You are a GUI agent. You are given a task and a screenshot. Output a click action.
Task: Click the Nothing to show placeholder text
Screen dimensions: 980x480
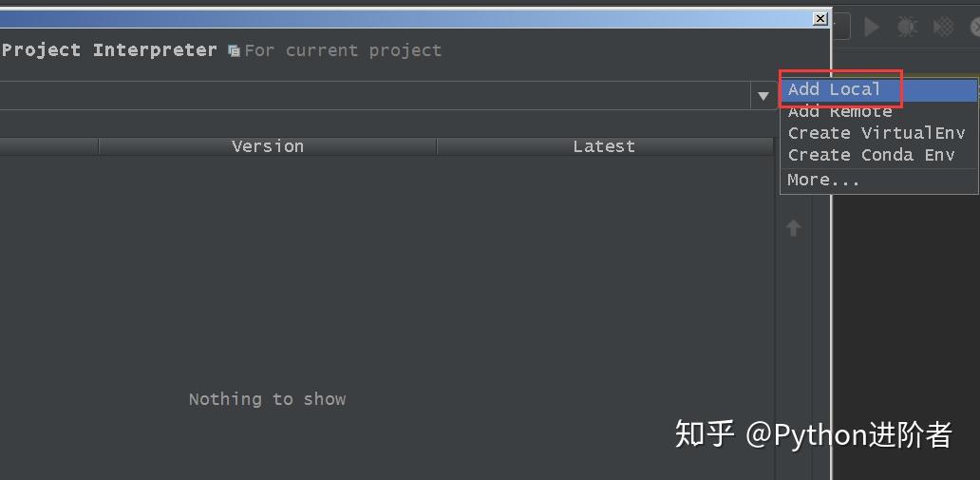pyautogui.click(x=267, y=399)
